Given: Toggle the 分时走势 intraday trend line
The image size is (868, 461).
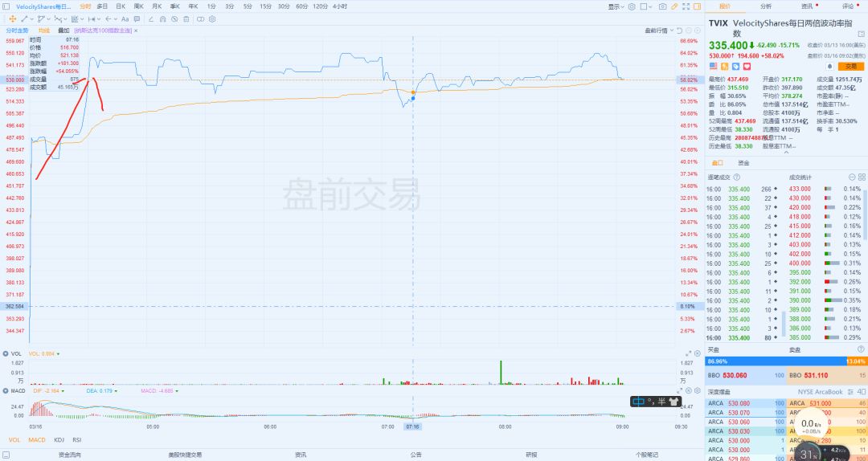Looking at the screenshot, I should coord(17,31).
